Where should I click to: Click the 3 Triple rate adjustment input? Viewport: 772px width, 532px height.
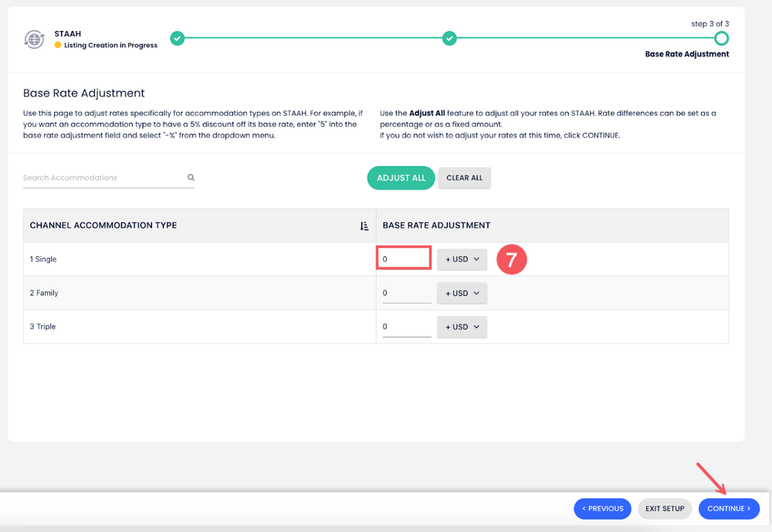pos(406,327)
